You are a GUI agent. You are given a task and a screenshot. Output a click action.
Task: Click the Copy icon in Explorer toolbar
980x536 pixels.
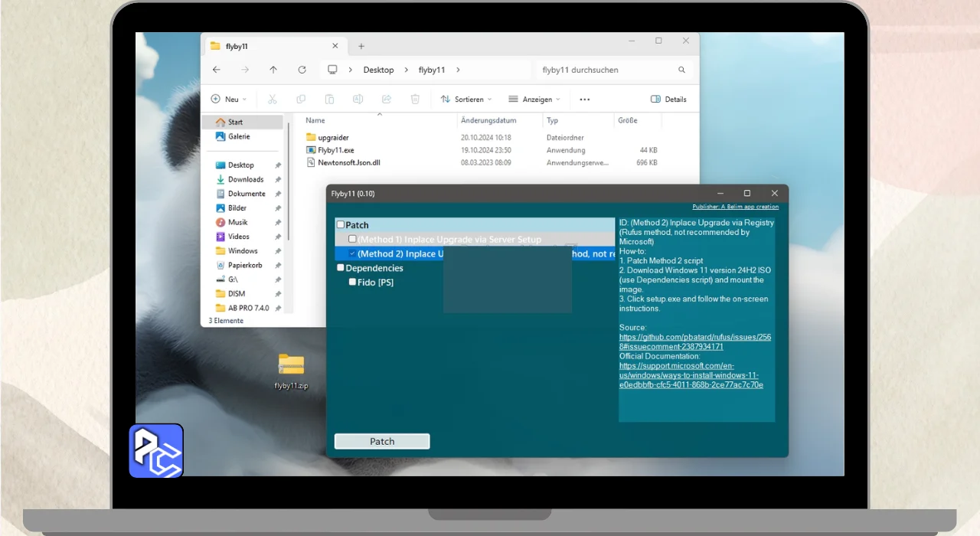[301, 100]
